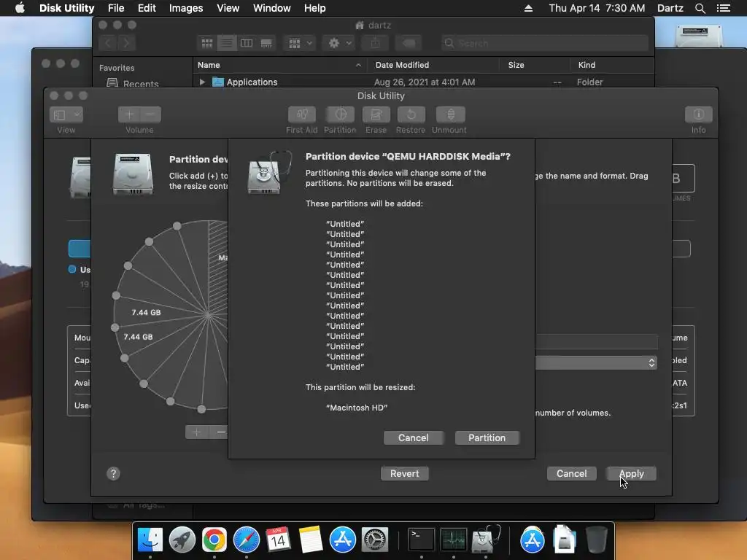Click the Finder search field
This screenshot has width=747, height=560.
pyautogui.click(x=544, y=43)
